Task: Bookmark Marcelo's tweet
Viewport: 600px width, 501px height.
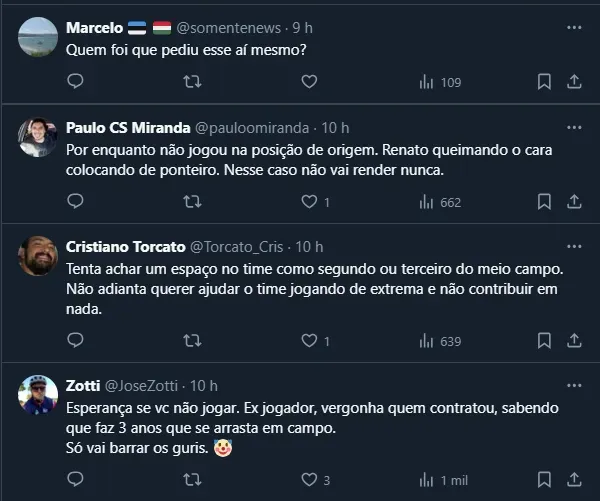Action: click(x=544, y=81)
